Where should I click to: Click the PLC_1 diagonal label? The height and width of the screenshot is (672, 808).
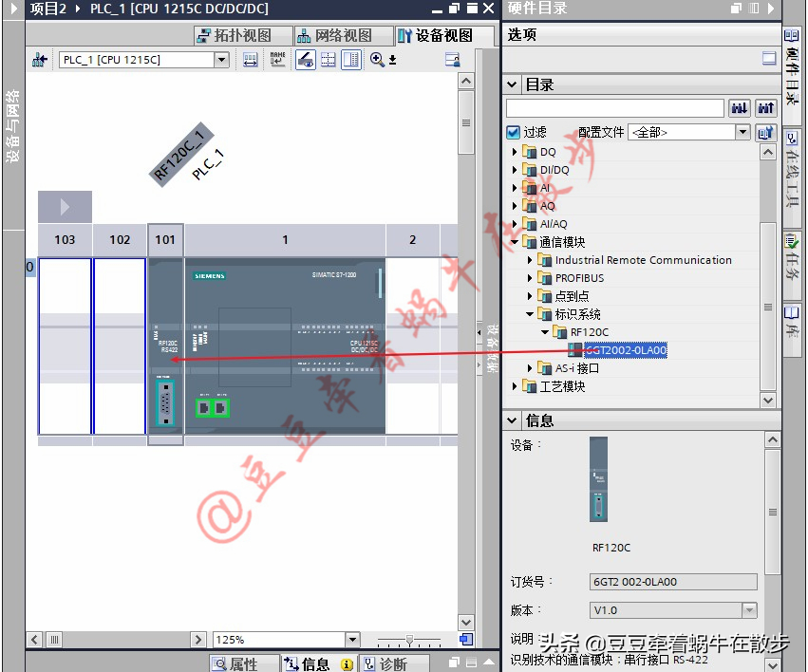point(208,164)
